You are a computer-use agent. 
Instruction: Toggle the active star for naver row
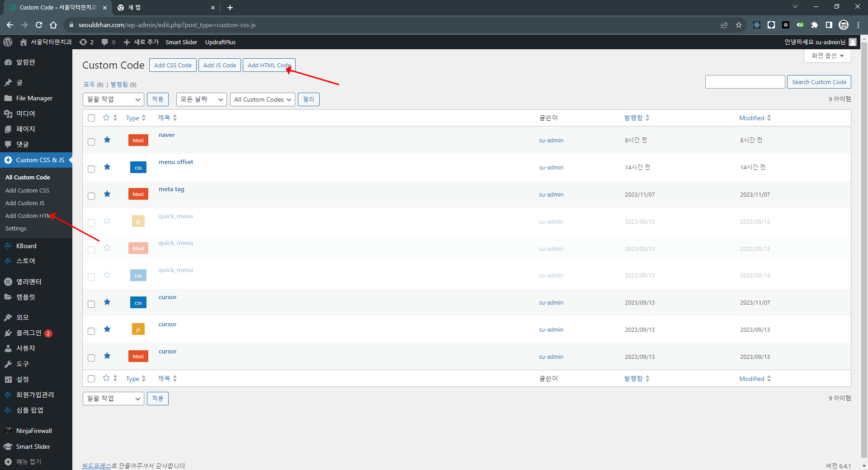[x=107, y=140]
